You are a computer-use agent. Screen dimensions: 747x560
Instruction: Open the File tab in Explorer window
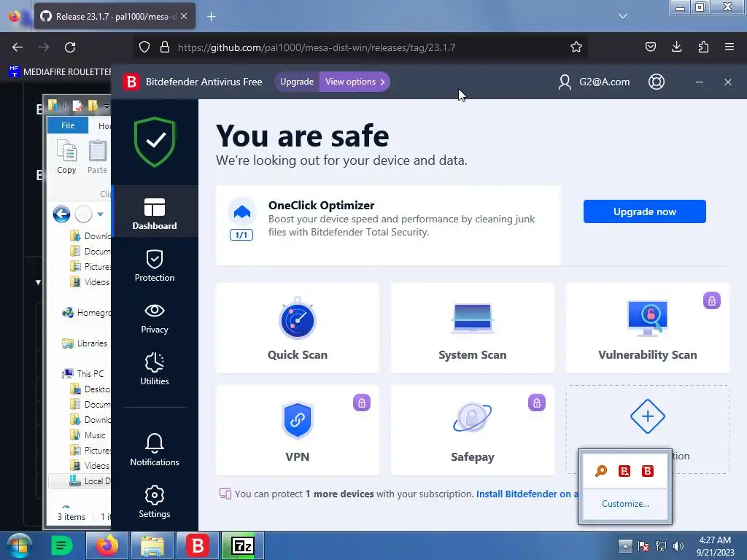(x=68, y=125)
